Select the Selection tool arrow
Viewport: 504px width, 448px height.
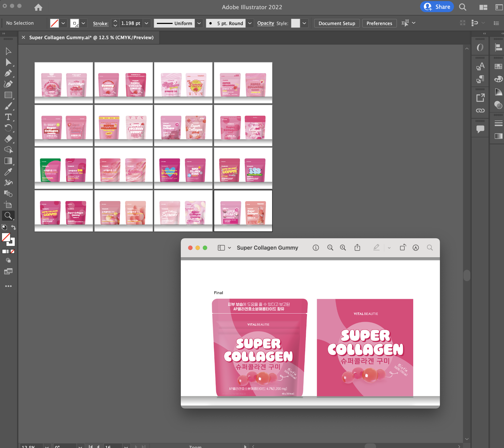point(8,51)
